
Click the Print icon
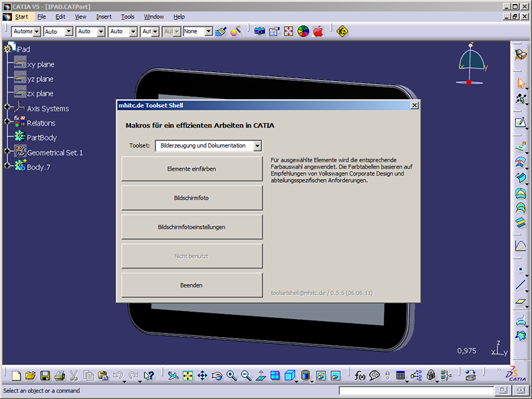60,375
